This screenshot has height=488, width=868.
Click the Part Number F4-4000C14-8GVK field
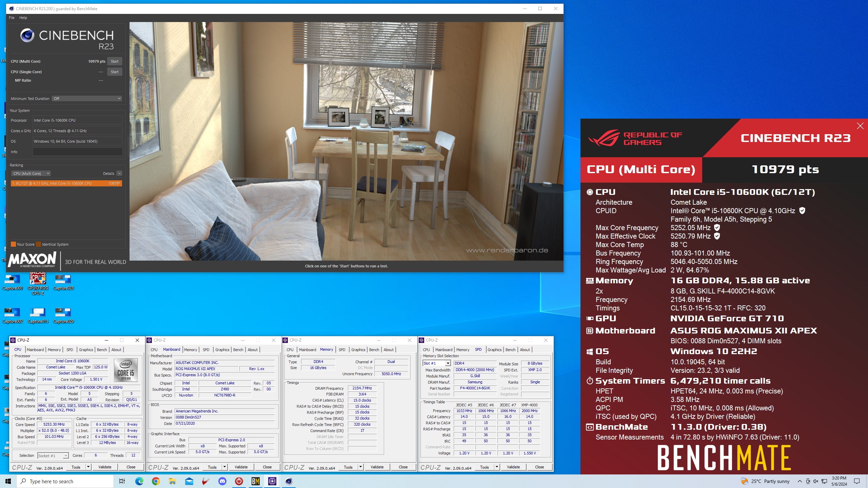[x=475, y=388]
